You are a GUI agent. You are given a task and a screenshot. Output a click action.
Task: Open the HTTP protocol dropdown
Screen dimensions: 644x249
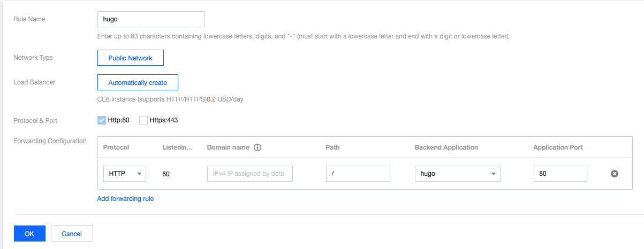click(x=124, y=174)
